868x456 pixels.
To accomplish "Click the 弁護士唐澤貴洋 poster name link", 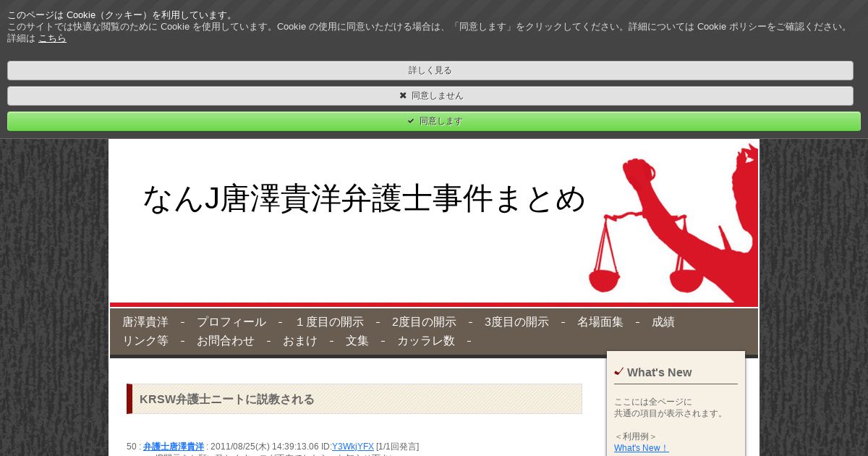I will click(174, 447).
